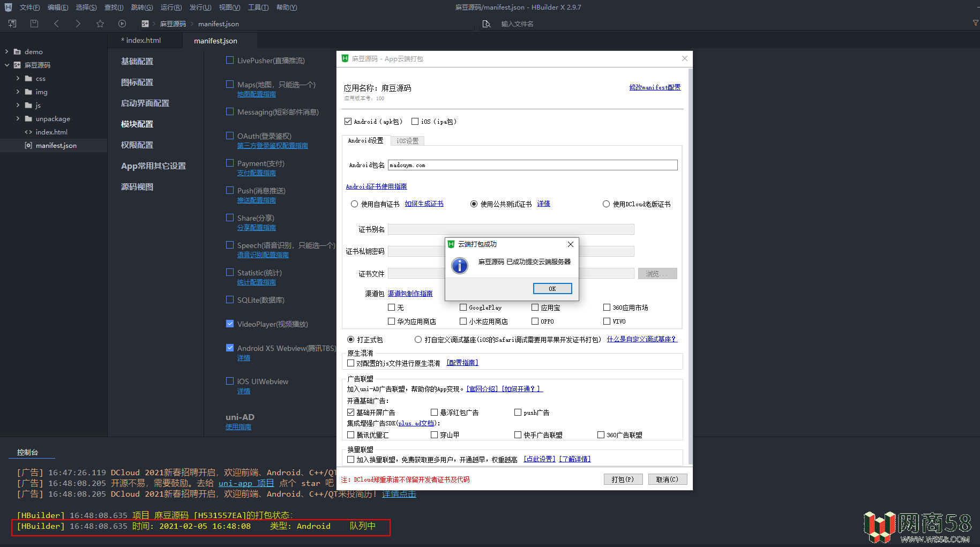The image size is (980, 547).
Task: Click the packaging dialog vertical scrollbar
Action: [690, 266]
